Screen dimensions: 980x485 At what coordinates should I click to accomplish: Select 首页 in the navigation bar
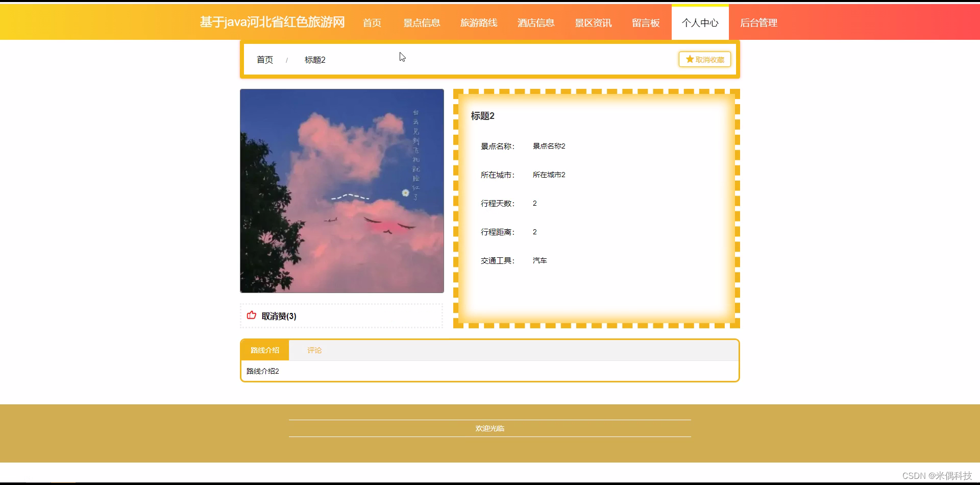(372, 22)
